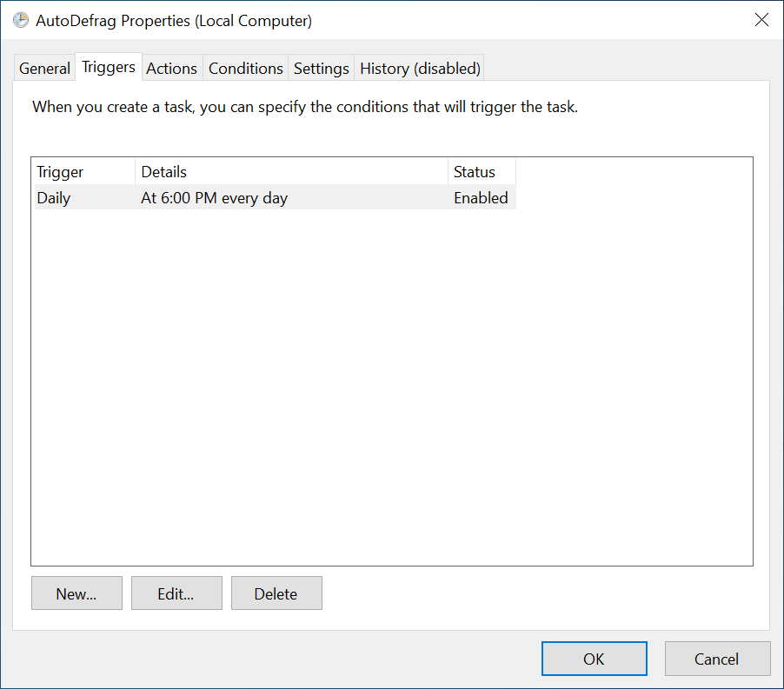Create a trigger with the New button
Viewport: 784px width, 689px height.
[76, 594]
